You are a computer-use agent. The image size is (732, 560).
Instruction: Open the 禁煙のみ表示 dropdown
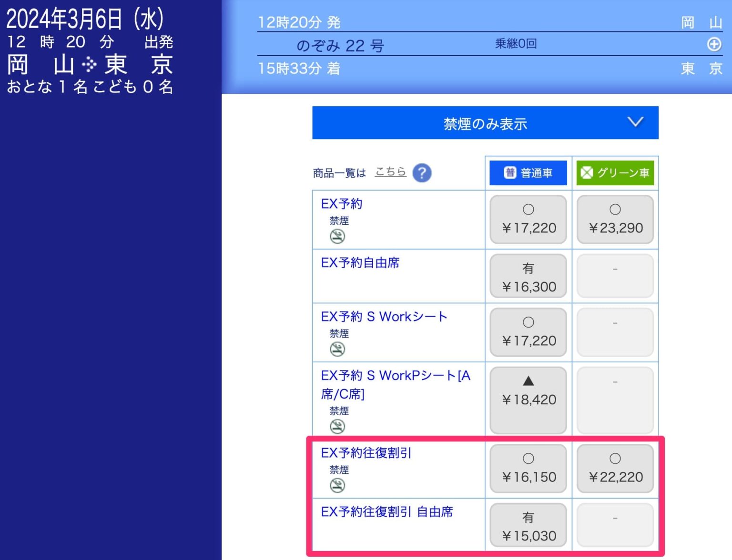[x=485, y=123]
